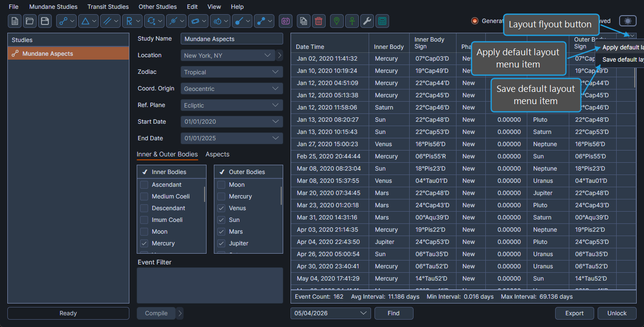Viewport: 644px width, 327px height.
Task: Open the Rx retrograde study toolbar button
Action: coord(132,21)
